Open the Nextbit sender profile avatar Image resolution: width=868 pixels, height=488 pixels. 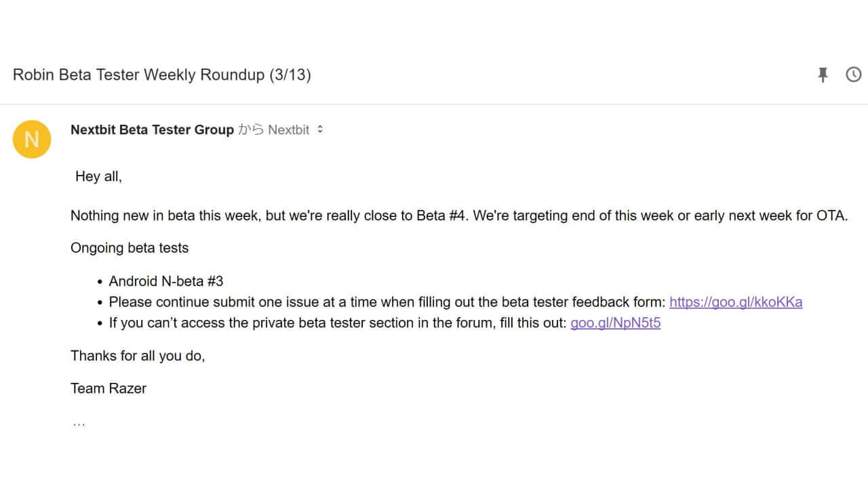(32, 139)
